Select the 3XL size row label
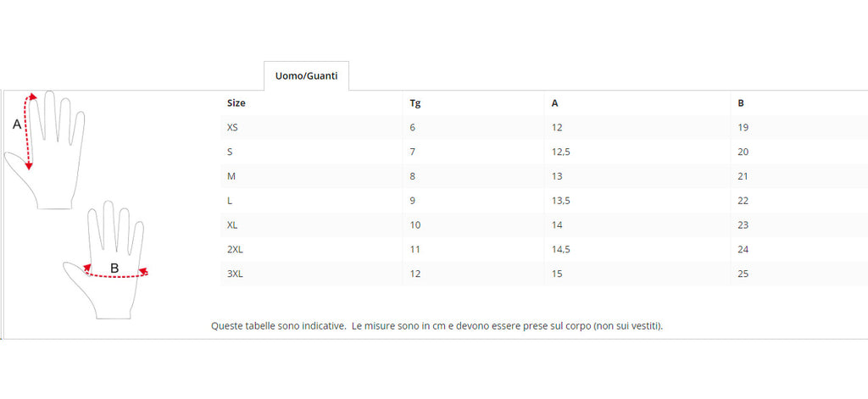This screenshot has height=399, width=868. point(235,274)
